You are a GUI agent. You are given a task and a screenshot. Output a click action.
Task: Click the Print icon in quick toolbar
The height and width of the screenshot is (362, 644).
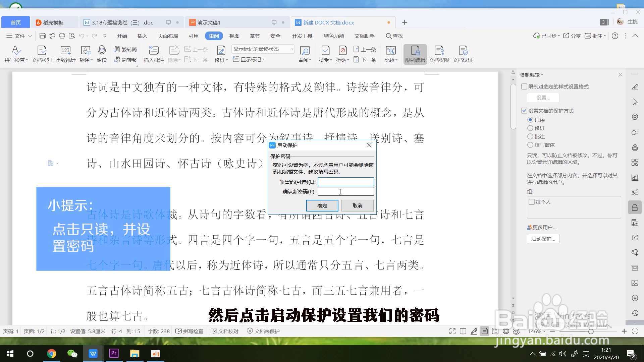coord(62,36)
